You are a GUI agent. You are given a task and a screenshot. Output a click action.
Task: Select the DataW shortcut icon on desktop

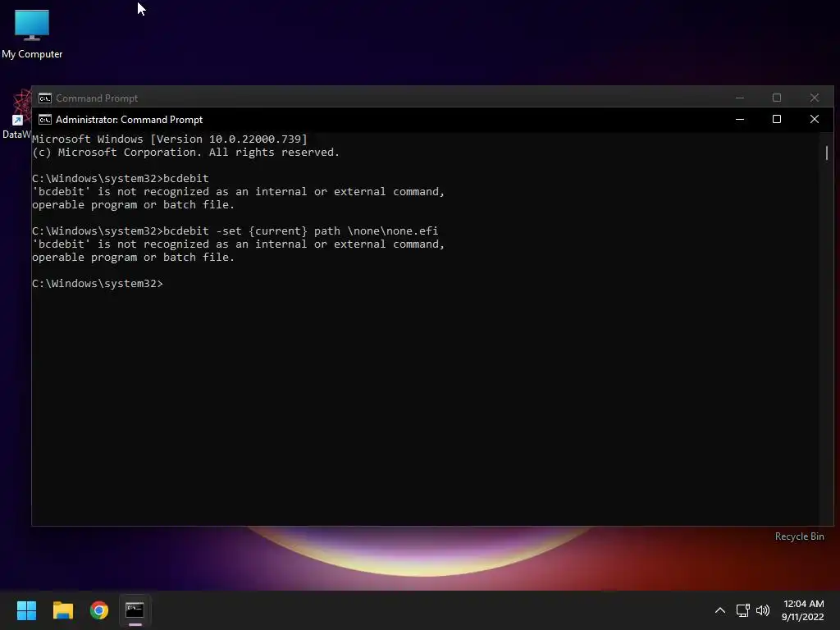(16, 115)
